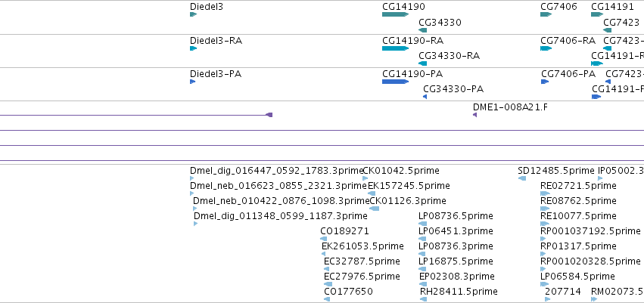This screenshot has width=644, height=303.
Task: Open Dmel_neb_016623_0855_2321.3prime EST label
Action: [278, 186]
